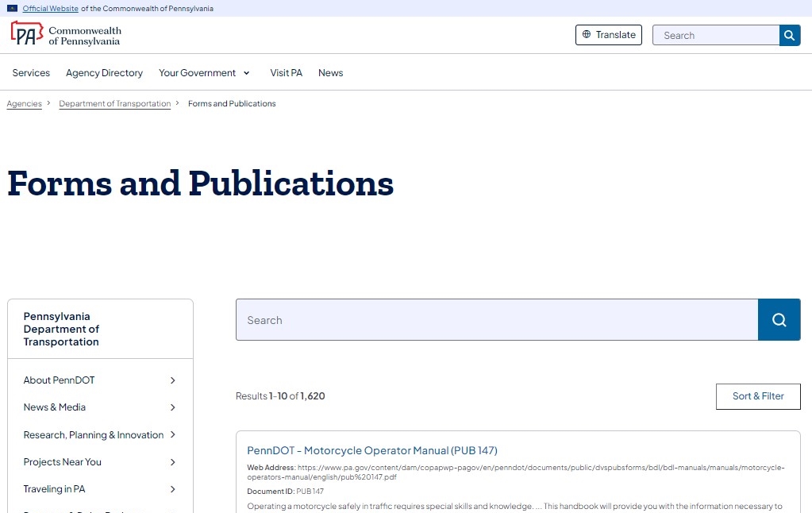Open the Services menu item
Screen dimensions: 812x513
pos(31,73)
